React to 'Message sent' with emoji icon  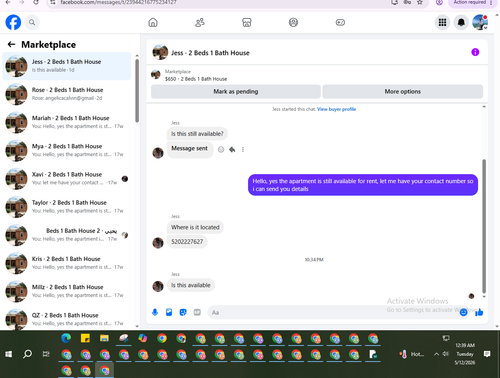221,149
